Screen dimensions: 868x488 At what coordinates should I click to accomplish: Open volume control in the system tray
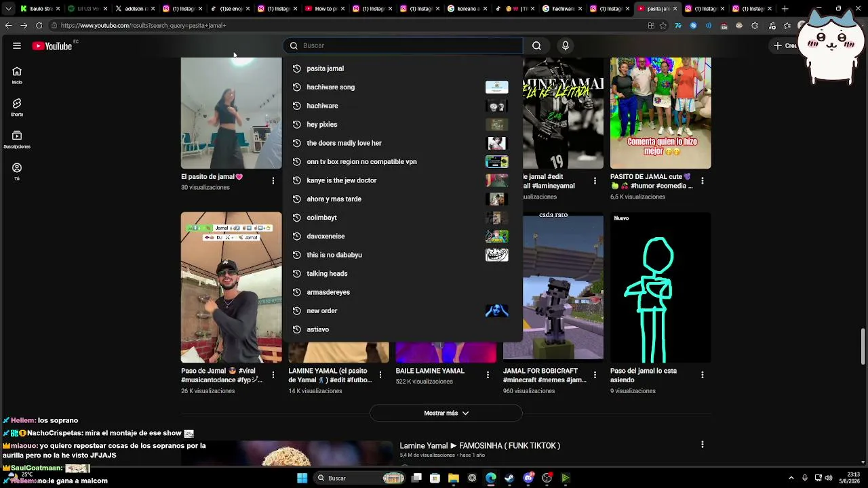pyautogui.click(x=829, y=478)
